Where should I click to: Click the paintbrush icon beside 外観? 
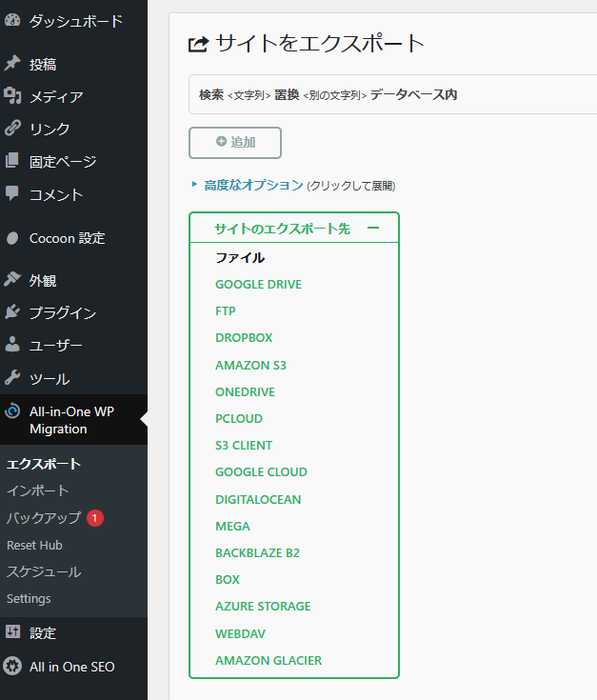click(x=12, y=279)
